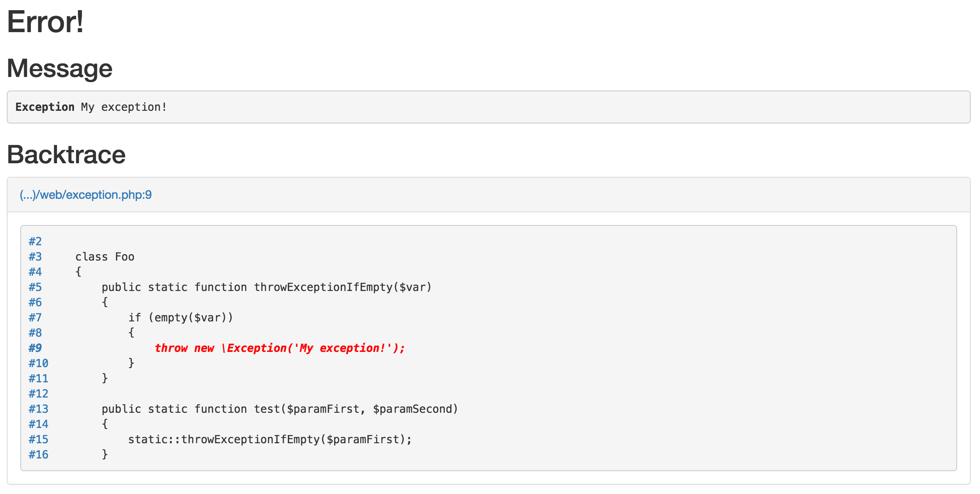Click line number #3 beside class Foo
The width and height of the screenshot is (980, 494).
pos(35,257)
